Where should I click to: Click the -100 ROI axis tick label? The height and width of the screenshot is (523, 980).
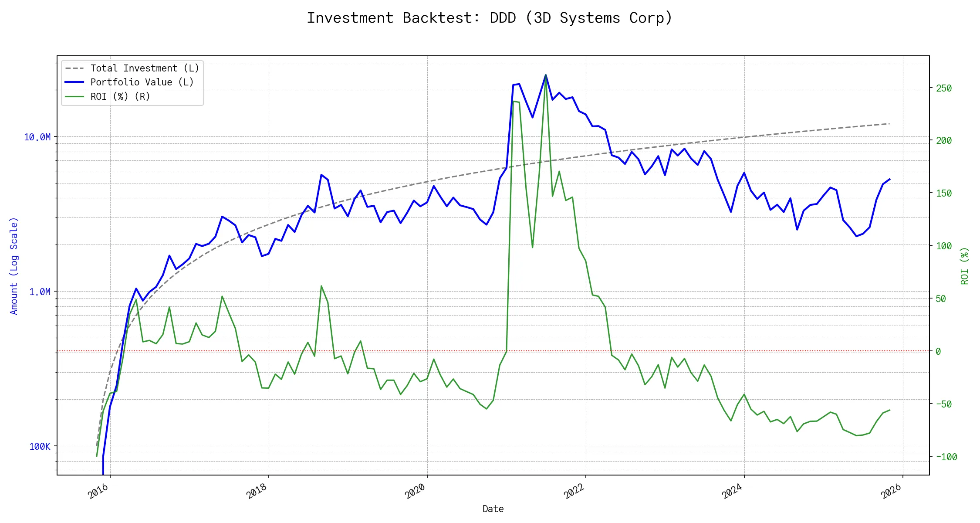pyautogui.click(x=946, y=457)
